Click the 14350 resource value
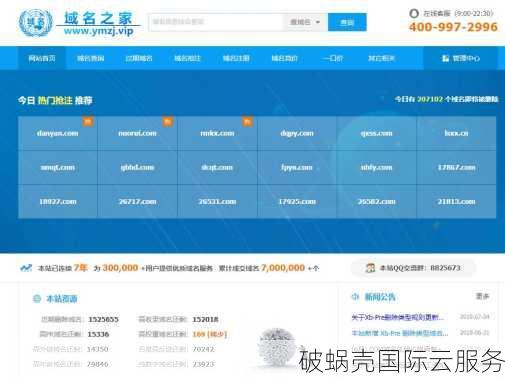 tap(97, 349)
